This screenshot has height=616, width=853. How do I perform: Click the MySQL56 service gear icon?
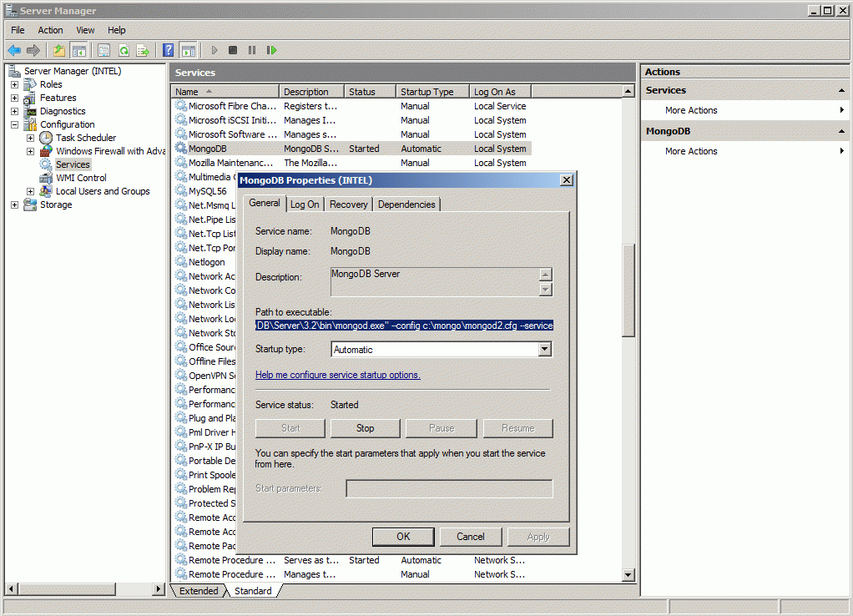click(180, 190)
